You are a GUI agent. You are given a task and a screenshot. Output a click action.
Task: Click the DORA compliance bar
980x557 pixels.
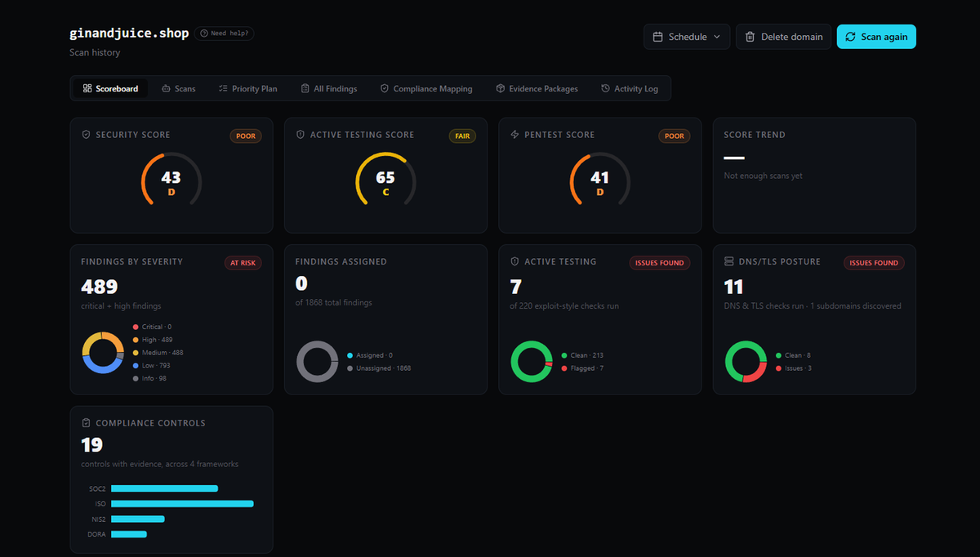(128, 534)
